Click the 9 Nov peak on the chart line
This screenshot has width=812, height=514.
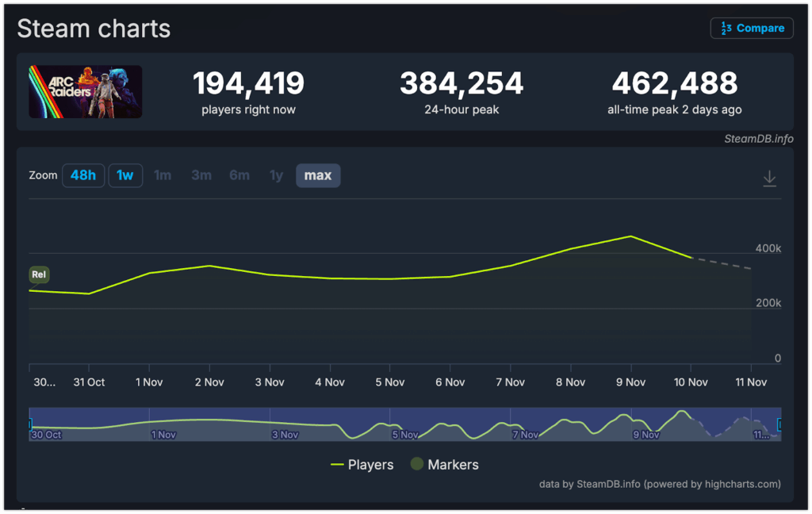pos(630,236)
